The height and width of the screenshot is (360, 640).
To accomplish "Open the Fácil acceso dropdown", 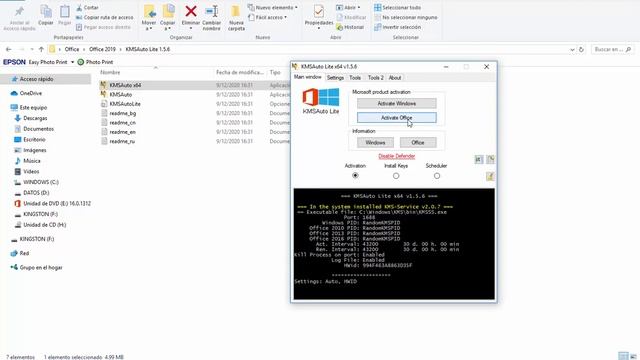I will [267, 17].
